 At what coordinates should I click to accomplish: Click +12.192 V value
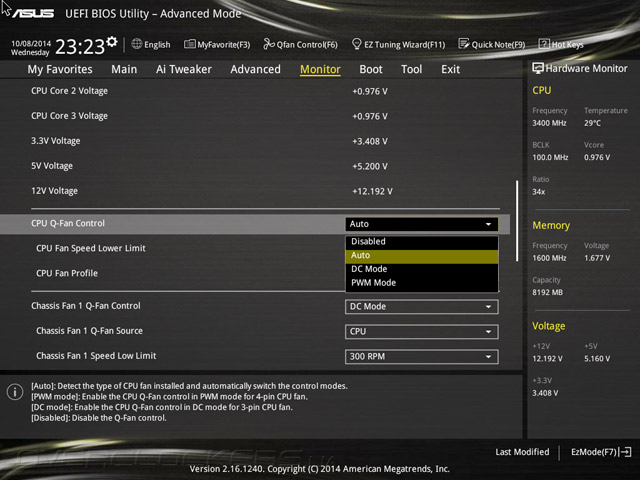372,191
